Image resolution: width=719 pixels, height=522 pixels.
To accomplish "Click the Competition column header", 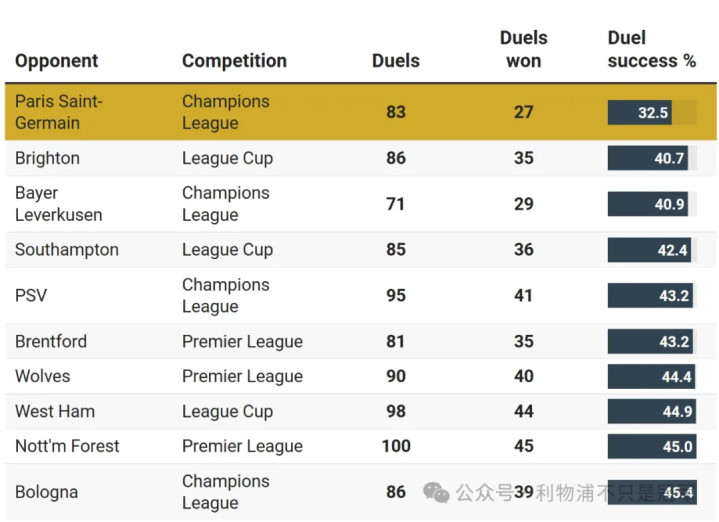I will 234,61.
